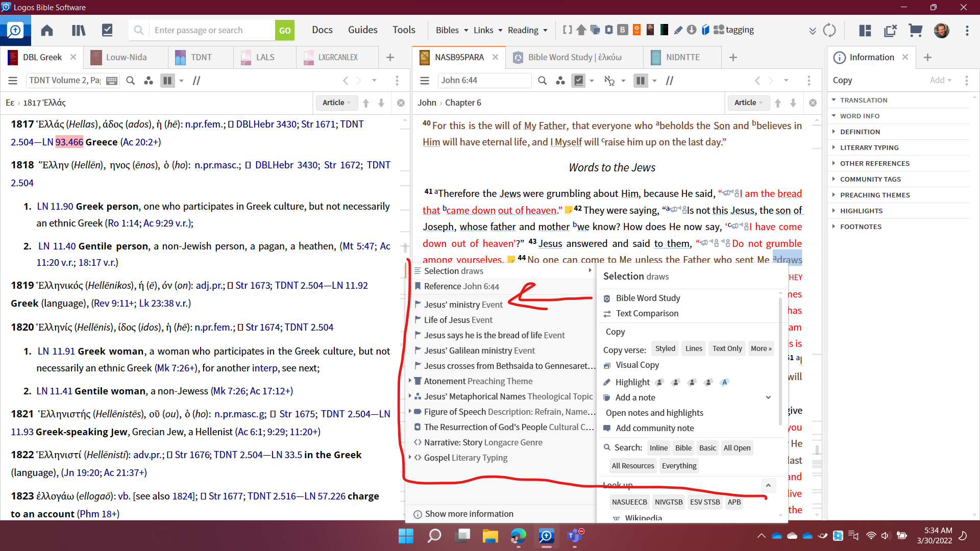Open the checklist dashboard icon in top bar
This screenshot has width=980, height=551.
107,30
